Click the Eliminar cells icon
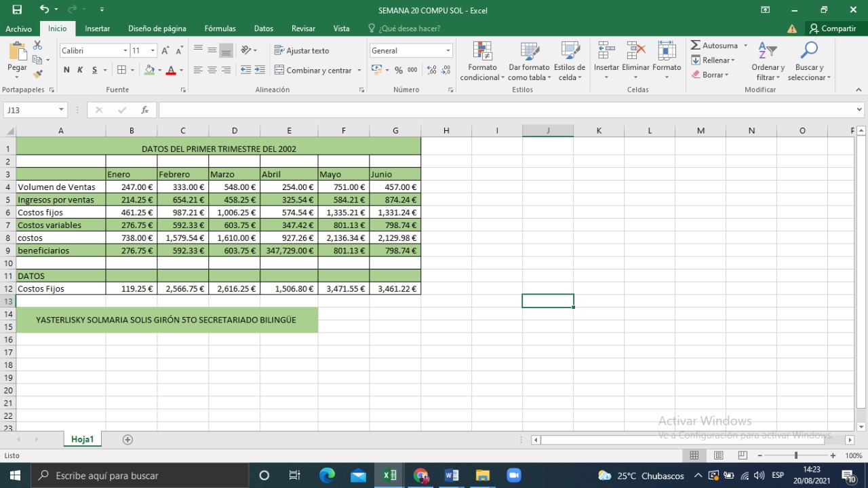The image size is (868, 488). [636, 51]
